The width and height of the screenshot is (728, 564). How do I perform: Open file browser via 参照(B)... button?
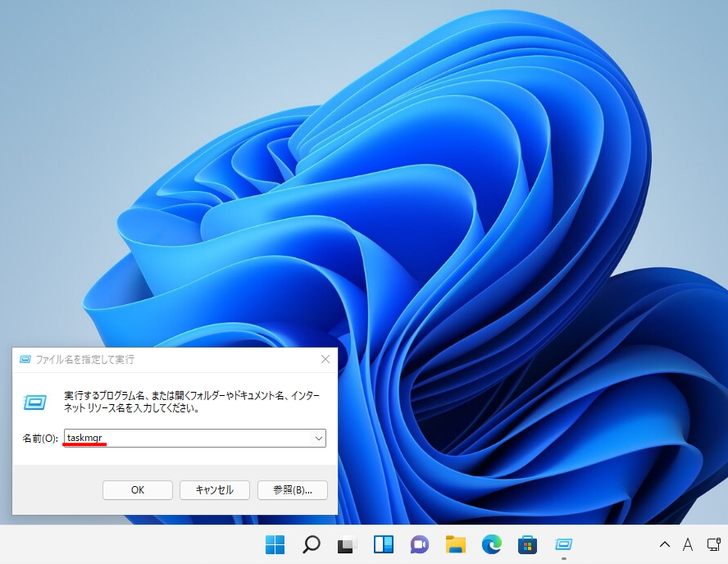pos(293,489)
